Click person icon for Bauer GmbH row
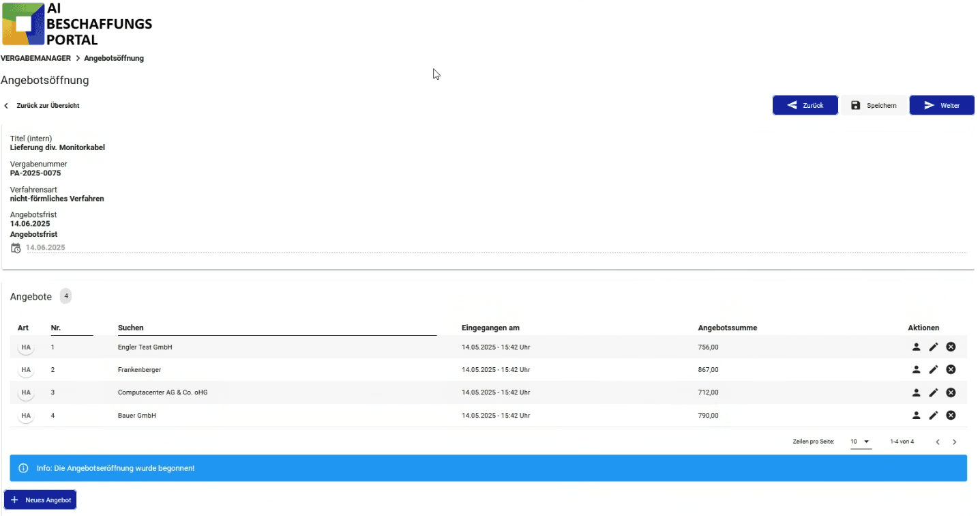 tap(916, 415)
